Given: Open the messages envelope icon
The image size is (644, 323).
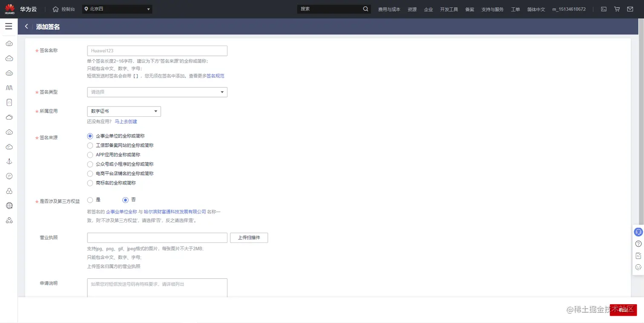Looking at the screenshot, I should pos(630,9).
